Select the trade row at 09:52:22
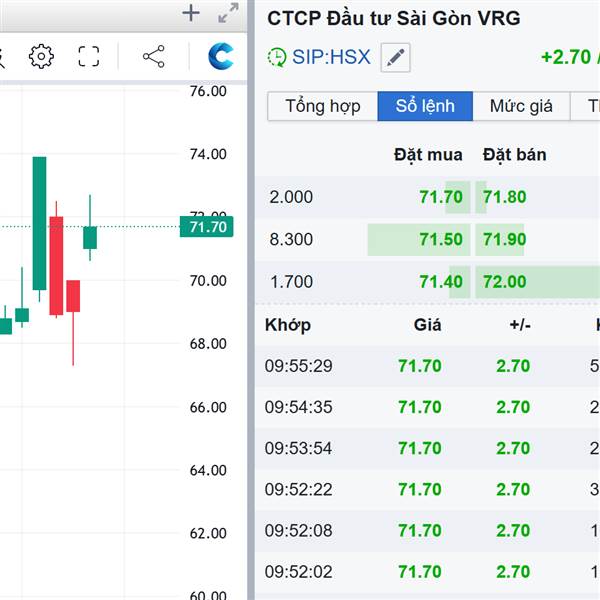Viewport: 600px width, 600px height. [427, 489]
